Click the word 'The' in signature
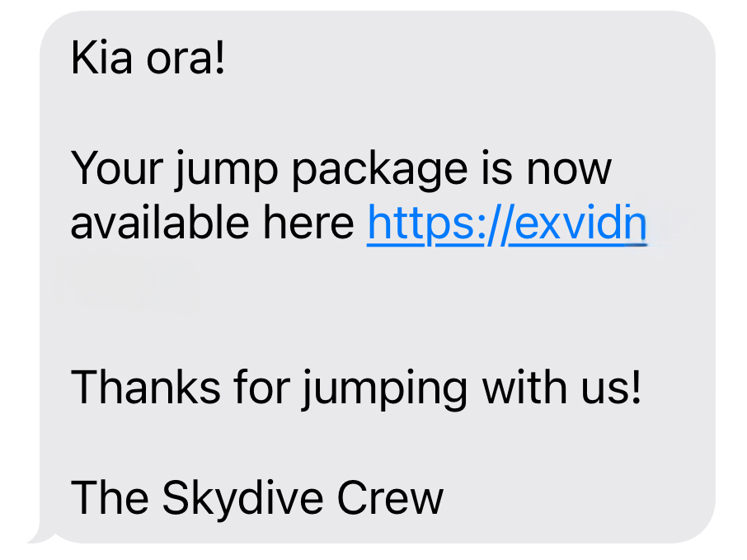 pos(110,497)
